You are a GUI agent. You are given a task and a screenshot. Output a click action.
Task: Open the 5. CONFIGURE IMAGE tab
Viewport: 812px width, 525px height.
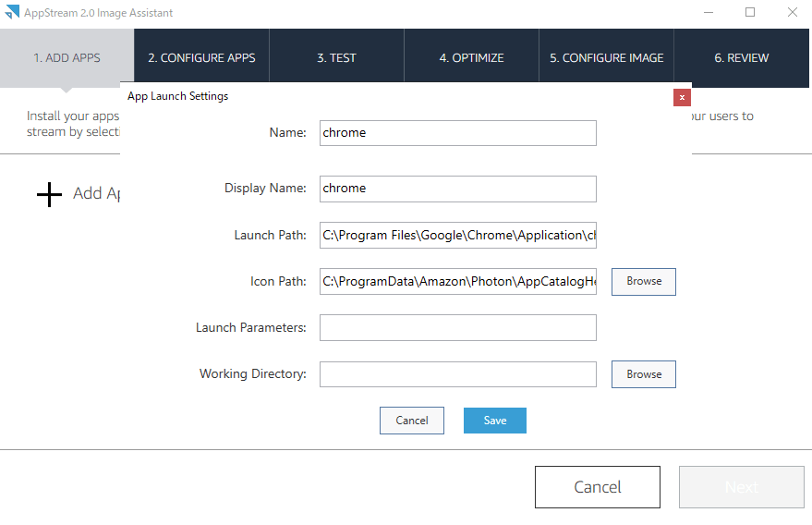click(606, 55)
